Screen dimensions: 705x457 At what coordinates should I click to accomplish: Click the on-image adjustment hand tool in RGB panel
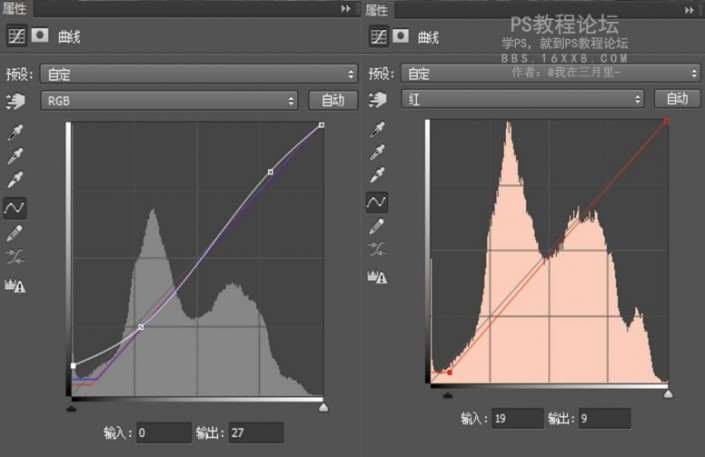click(15, 101)
